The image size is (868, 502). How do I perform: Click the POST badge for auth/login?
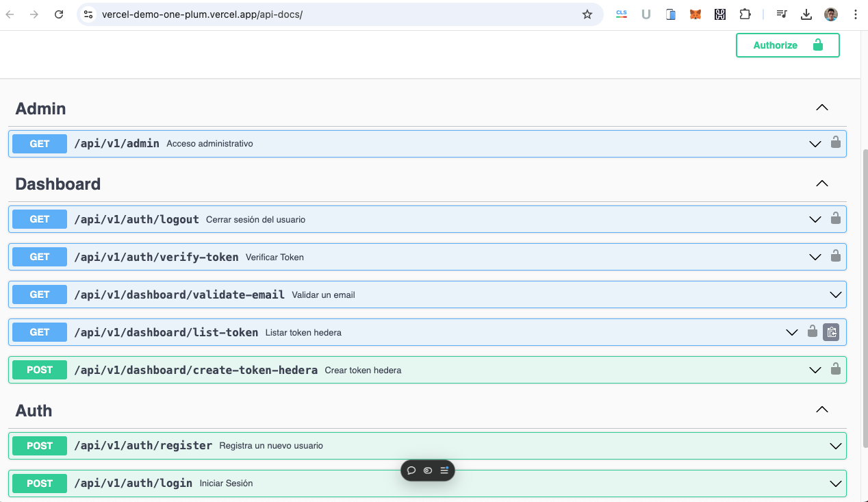point(40,484)
